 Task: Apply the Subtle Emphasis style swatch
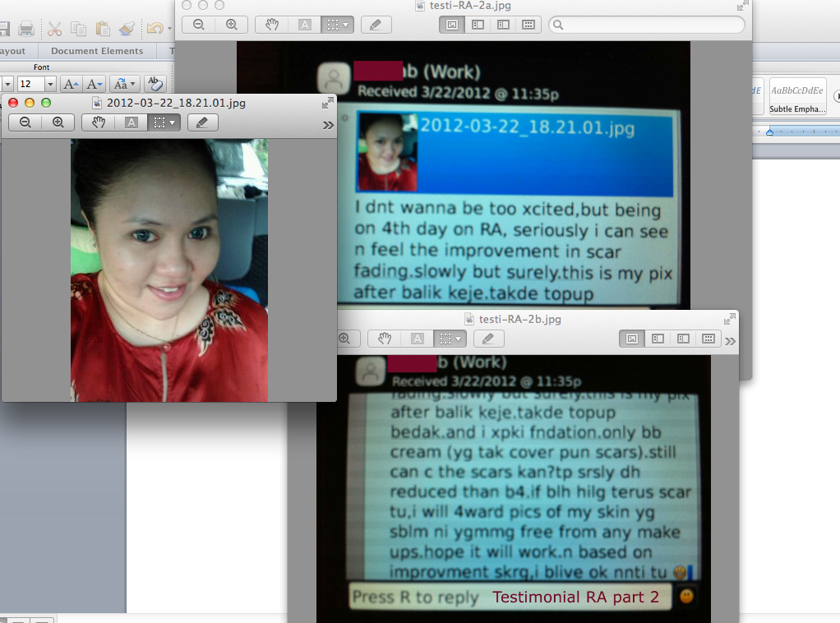[x=796, y=93]
